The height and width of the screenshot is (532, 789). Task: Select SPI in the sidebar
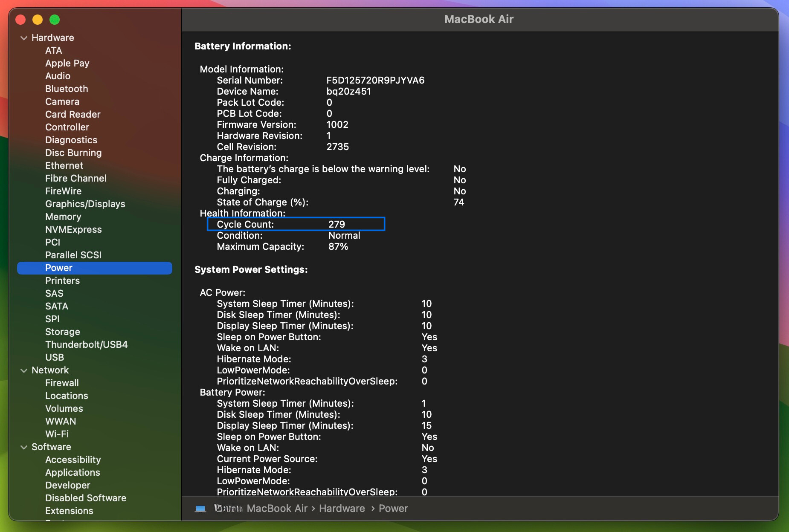click(x=52, y=319)
